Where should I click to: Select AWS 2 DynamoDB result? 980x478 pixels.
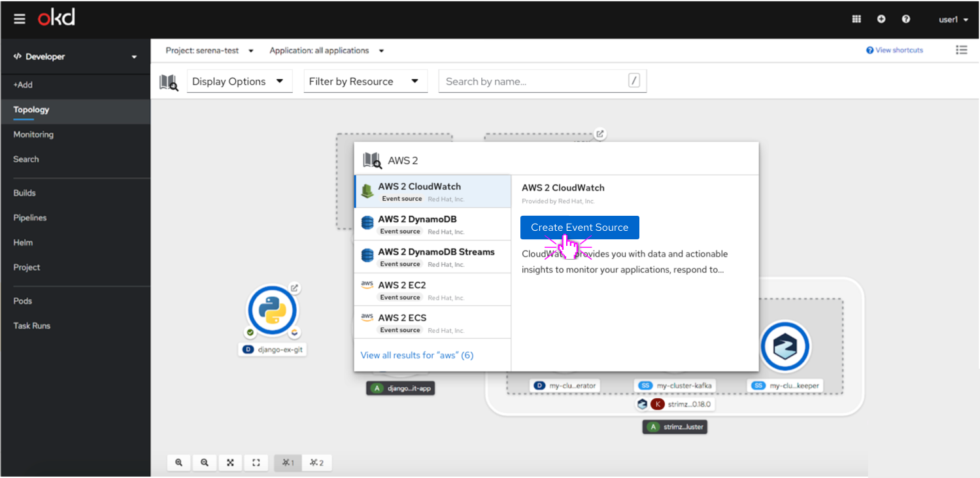tap(432, 224)
